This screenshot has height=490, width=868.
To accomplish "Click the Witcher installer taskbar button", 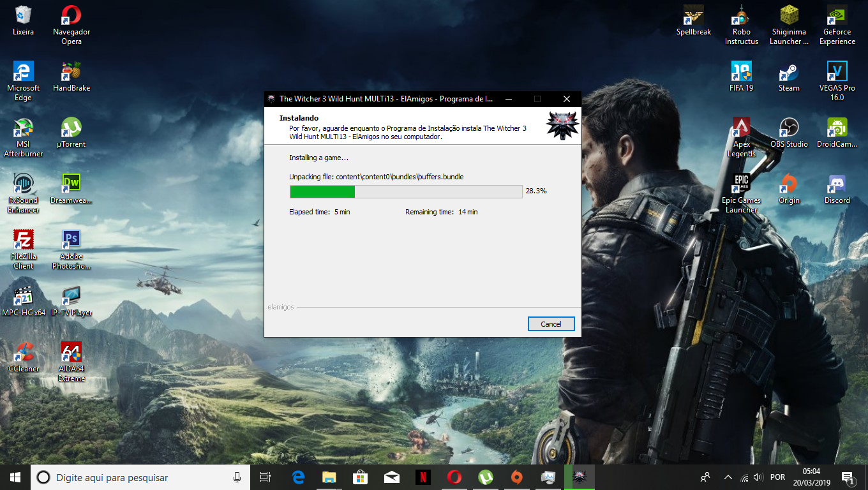I will 580,477.
